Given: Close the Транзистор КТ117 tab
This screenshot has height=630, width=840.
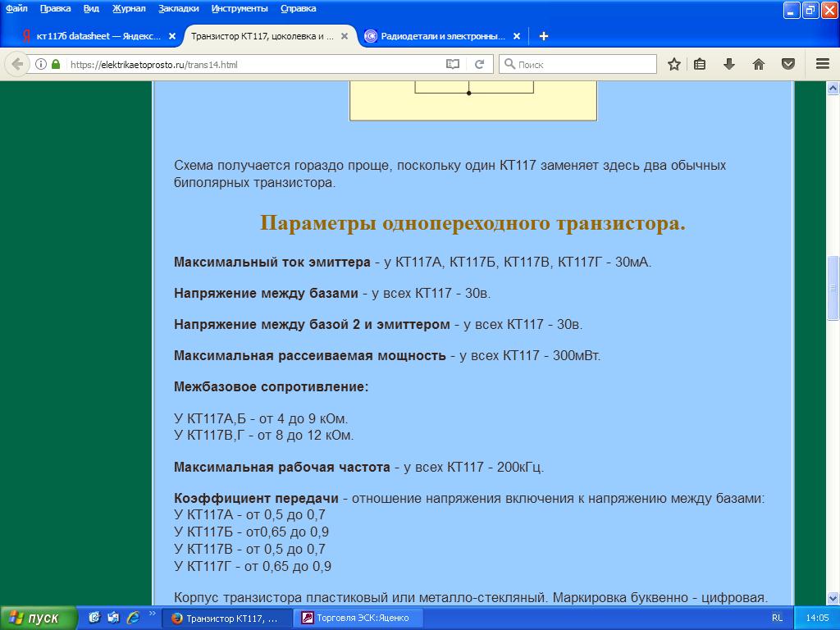Looking at the screenshot, I should 346,36.
